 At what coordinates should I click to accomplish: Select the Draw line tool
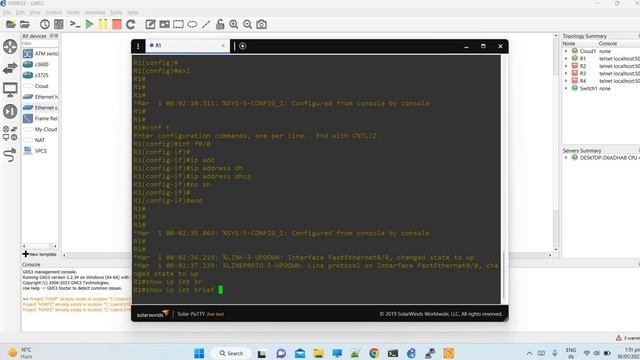click(206, 24)
